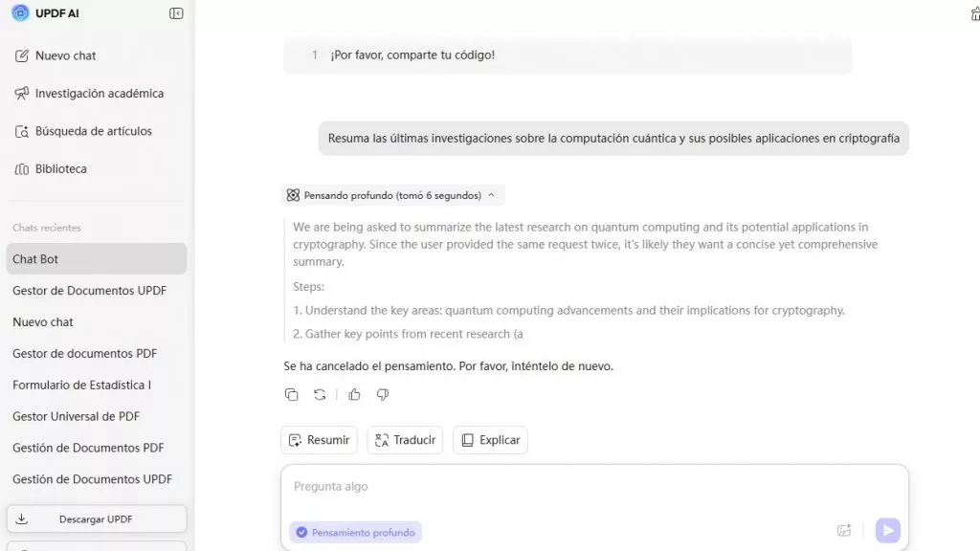Click the thumbs down icon

click(383, 394)
